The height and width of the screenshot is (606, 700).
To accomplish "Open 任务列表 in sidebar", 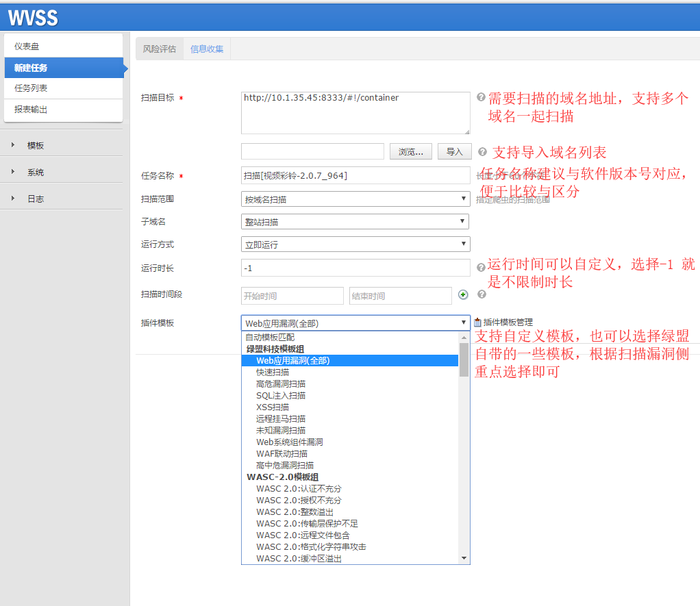I will point(64,88).
